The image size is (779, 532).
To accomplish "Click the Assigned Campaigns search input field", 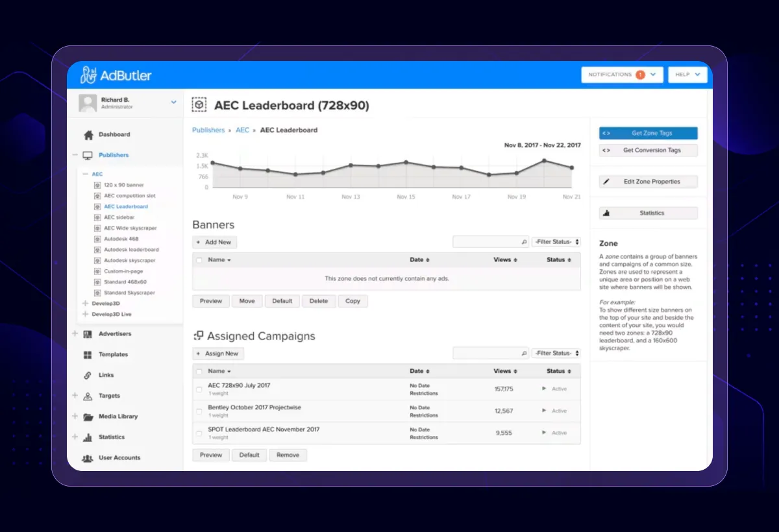I will pyautogui.click(x=491, y=354).
